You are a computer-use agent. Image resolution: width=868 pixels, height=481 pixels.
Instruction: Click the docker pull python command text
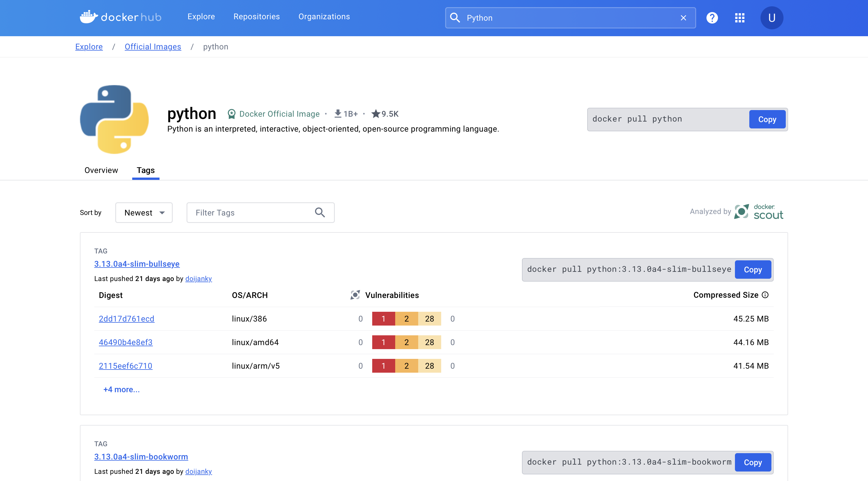point(637,119)
